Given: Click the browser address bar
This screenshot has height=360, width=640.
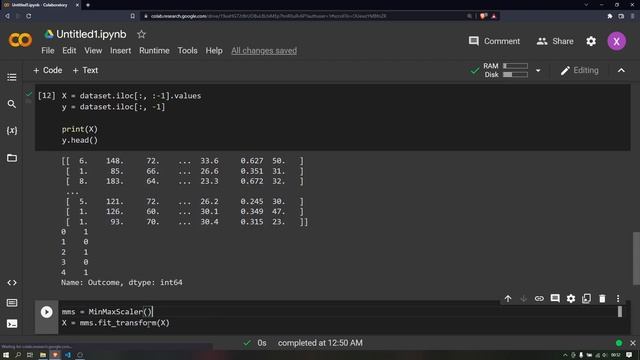Looking at the screenshot, I should [x=304, y=16].
